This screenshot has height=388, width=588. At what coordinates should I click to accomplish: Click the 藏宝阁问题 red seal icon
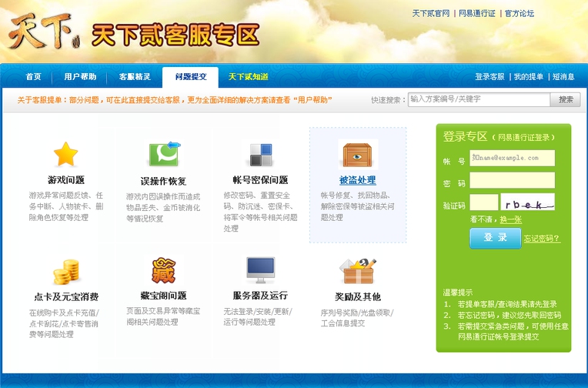pos(163,271)
